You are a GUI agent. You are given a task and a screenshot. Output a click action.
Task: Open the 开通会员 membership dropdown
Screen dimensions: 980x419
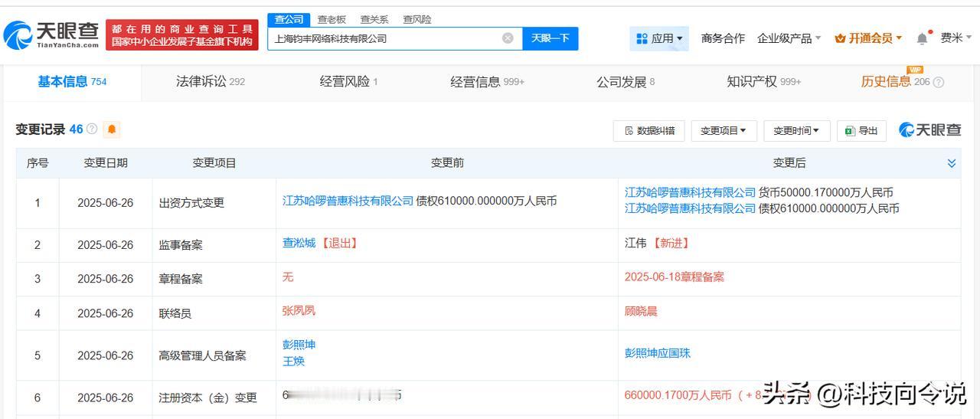pos(868,38)
